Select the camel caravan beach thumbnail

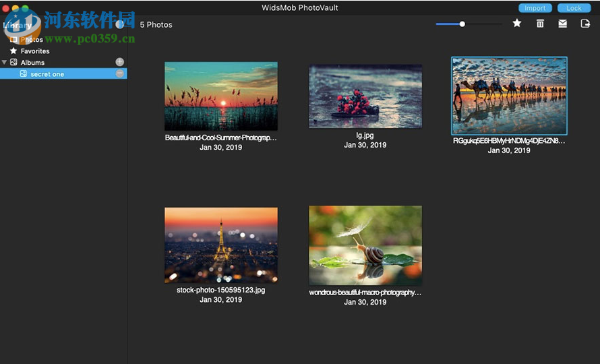coord(509,96)
